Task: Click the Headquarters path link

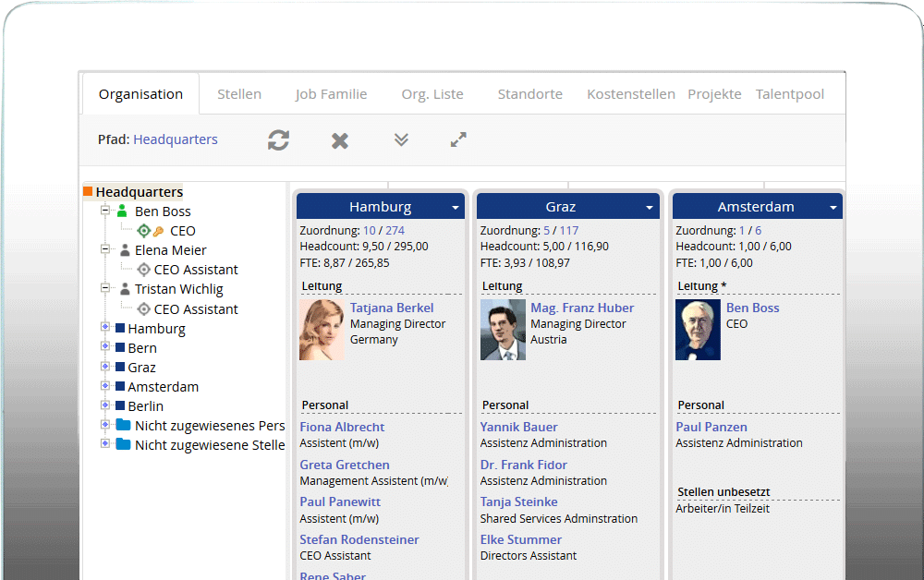Action: 176,139
